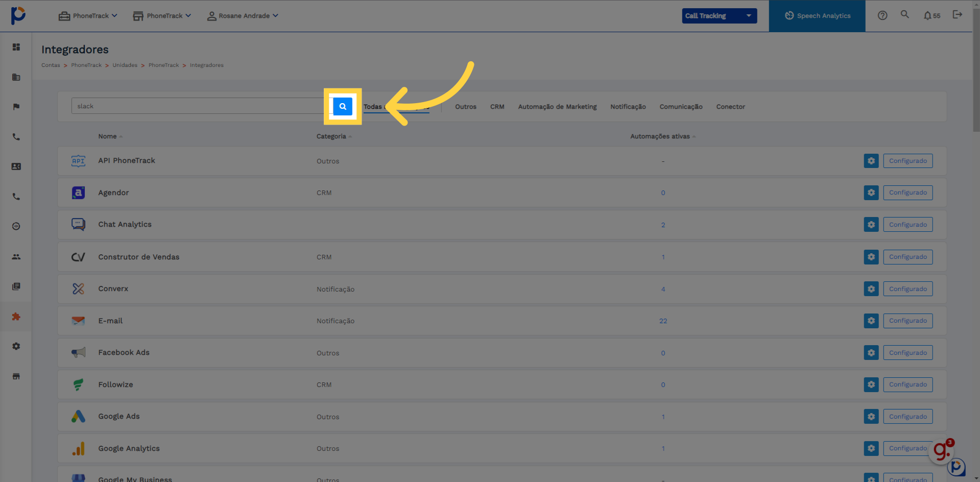Viewport: 980px width, 482px height.
Task: Open Converx automations count 4
Action: pos(663,289)
